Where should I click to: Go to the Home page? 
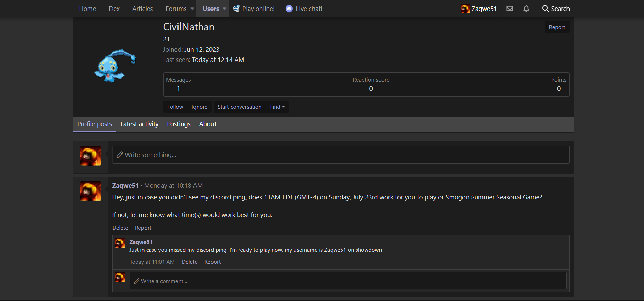coord(87,9)
